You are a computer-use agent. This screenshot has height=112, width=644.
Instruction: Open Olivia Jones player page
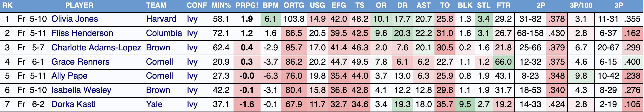(75, 19)
